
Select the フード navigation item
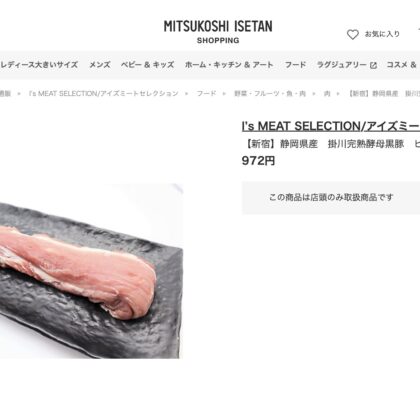pyautogui.click(x=295, y=65)
